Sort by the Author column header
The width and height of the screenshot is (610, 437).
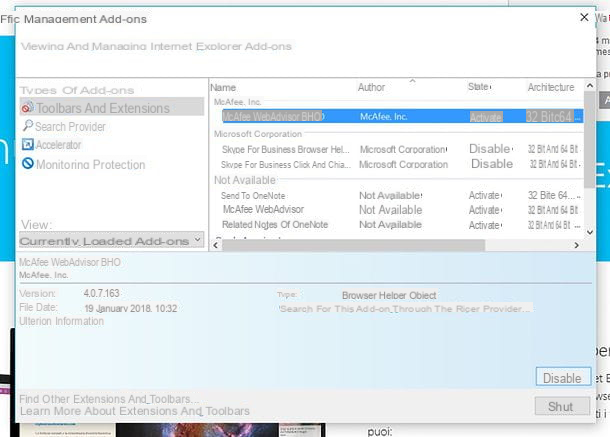tap(372, 87)
